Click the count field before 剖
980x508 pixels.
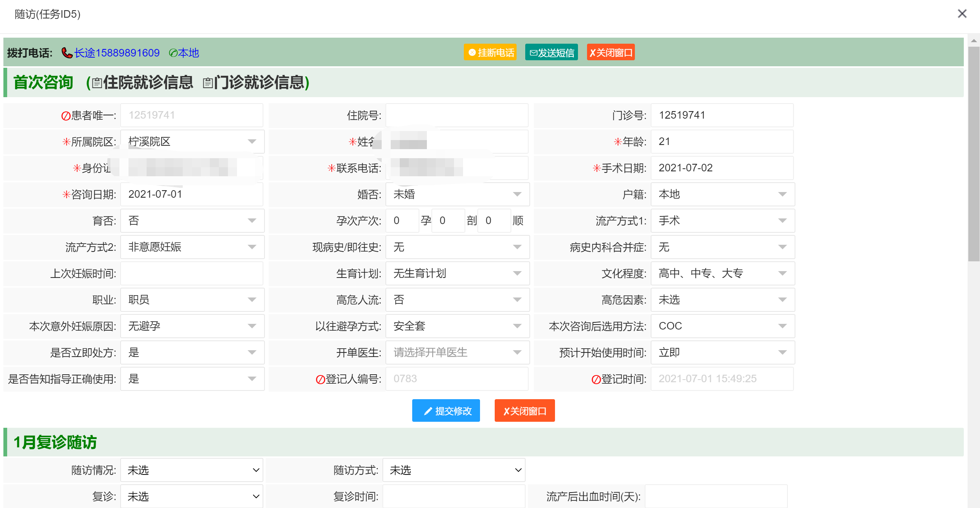(448, 221)
